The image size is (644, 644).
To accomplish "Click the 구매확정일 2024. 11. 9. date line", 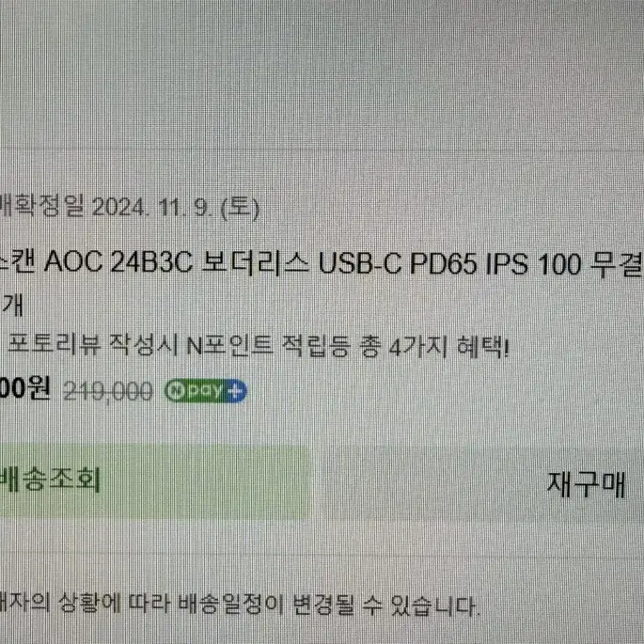I will [129, 208].
